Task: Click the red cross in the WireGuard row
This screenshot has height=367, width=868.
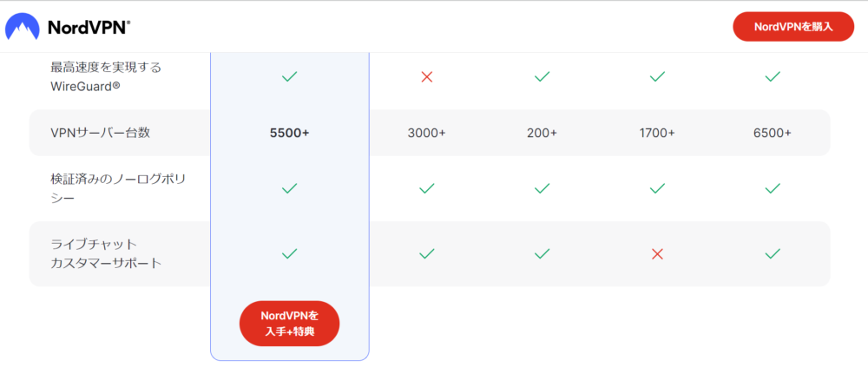Action: pos(426,77)
